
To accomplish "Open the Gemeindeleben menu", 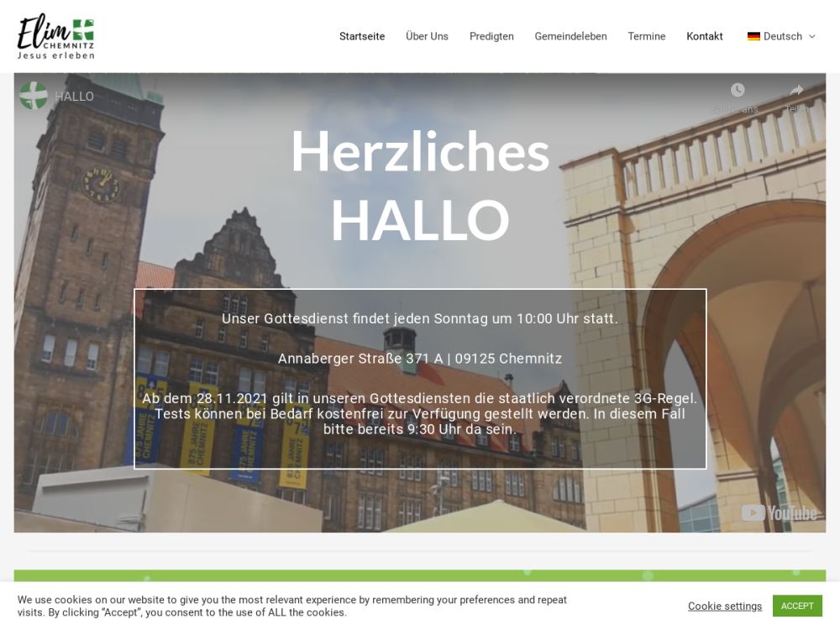I will coord(570,36).
